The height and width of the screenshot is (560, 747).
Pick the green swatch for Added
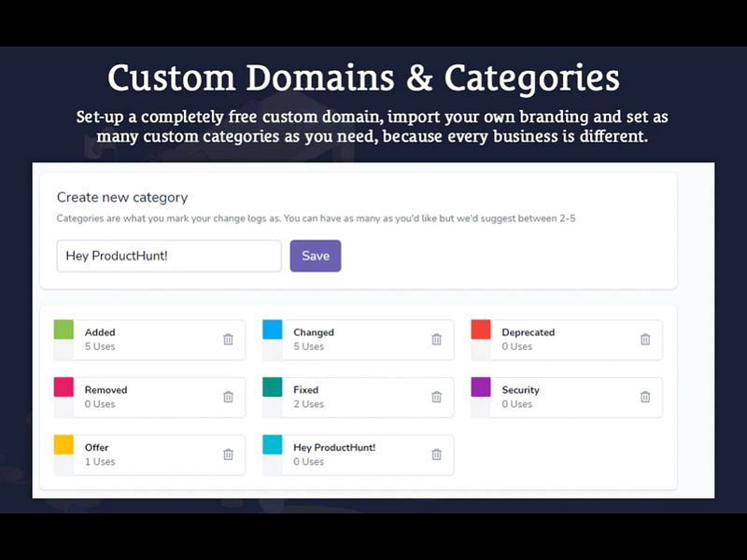[63, 329]
